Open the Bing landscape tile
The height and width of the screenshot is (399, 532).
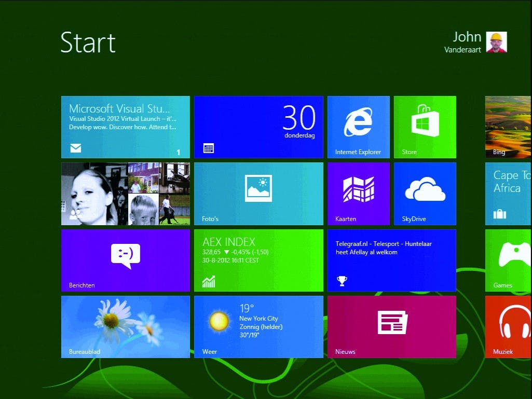pos(508,127)
